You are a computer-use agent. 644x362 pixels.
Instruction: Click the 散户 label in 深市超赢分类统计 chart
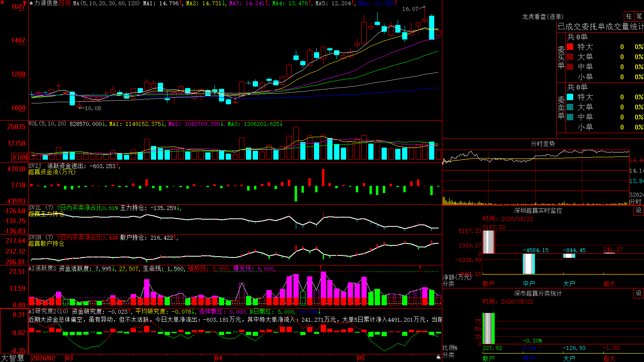(489, 358)
